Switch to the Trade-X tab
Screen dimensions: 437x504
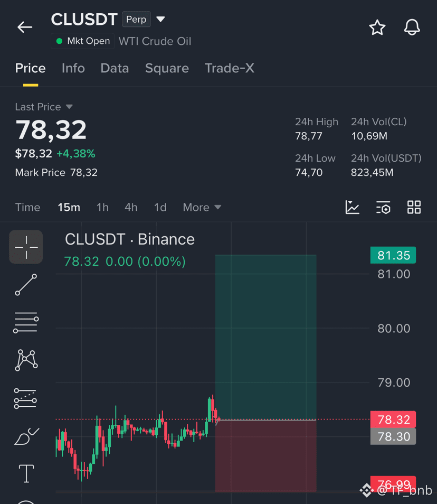pyautogui.click(x=230, y=69)
